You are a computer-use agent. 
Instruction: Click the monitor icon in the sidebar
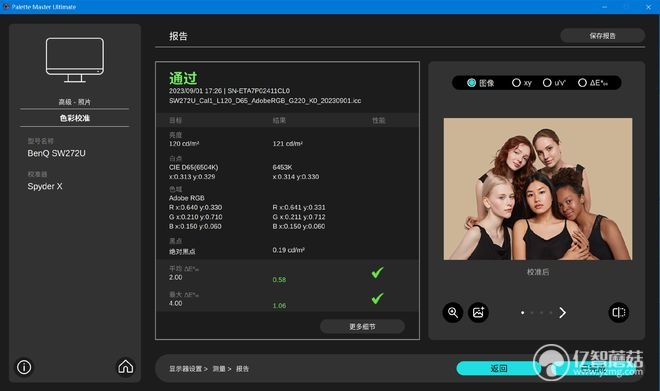click(x=75, y=60)
